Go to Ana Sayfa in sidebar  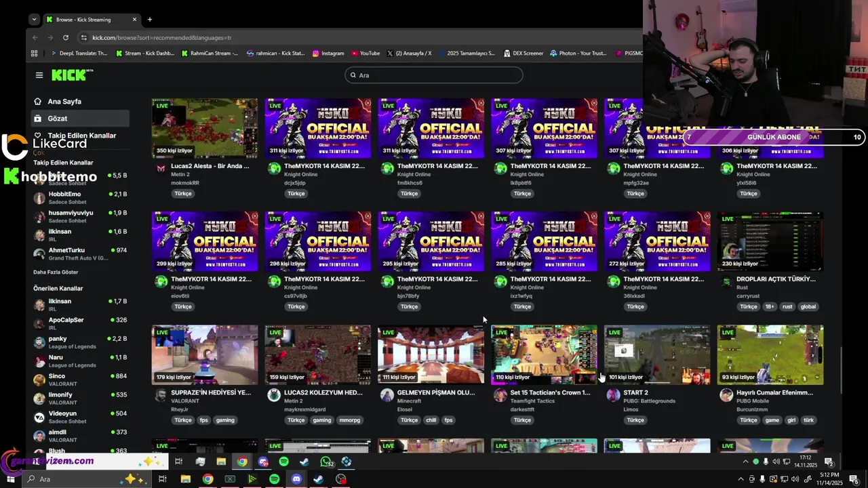64,101
